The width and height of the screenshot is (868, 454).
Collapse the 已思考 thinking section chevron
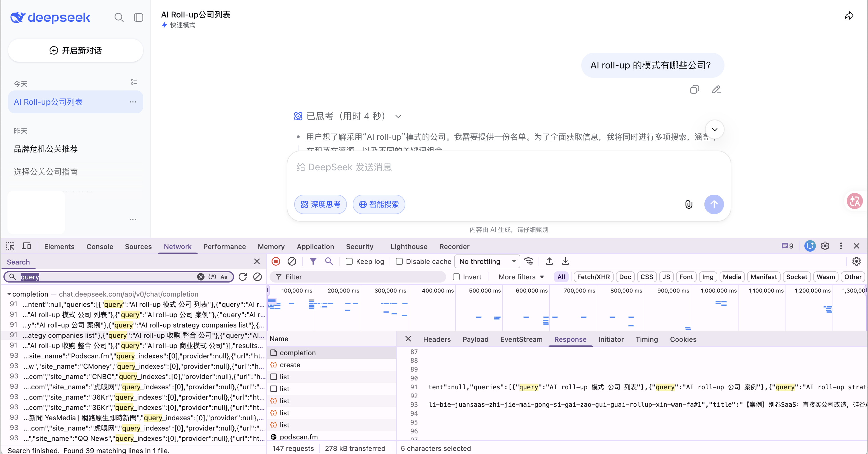[398, 117]
